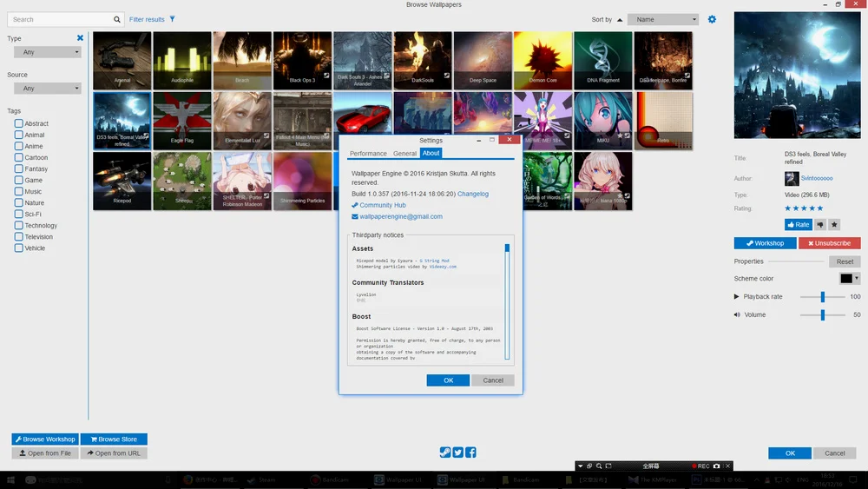Viewport: 868px width, 489px height.
Task: Toggle the Anime tag checkbox
Action: [19, 146]
